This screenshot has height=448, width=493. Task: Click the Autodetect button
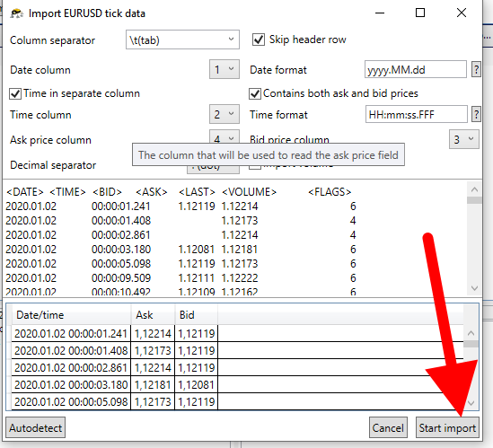coord(36,427)
